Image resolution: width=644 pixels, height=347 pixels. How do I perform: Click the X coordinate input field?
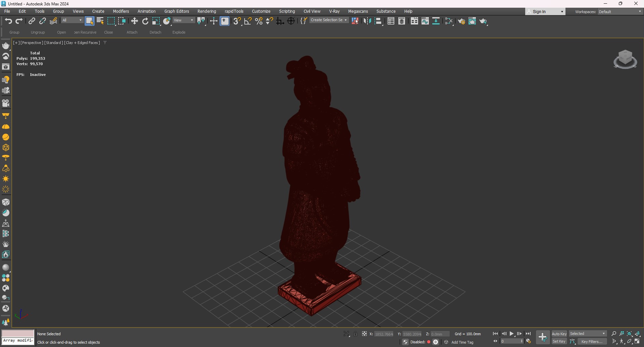[x=384, y=334]
